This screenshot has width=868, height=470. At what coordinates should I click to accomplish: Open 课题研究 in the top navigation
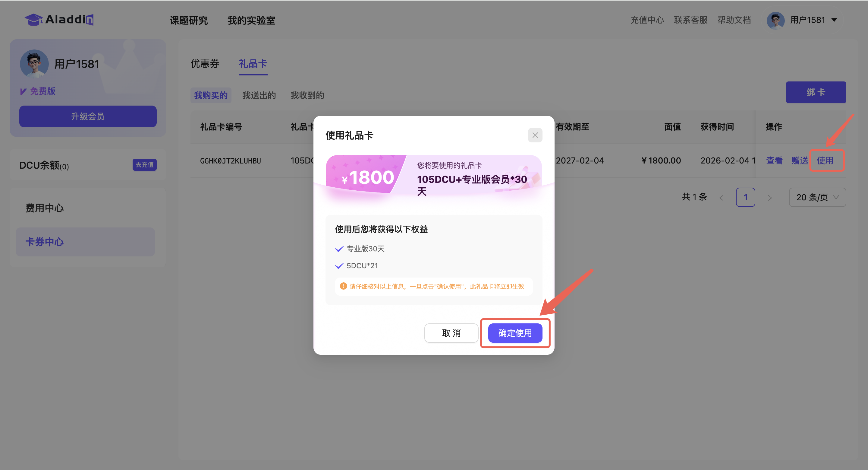pyautogui.click(x=188, y=20)
